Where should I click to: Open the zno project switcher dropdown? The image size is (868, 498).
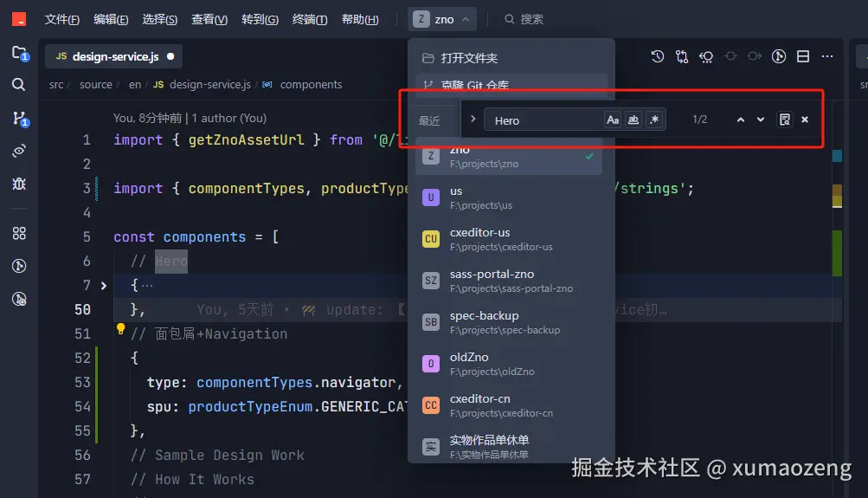coord(441,19)
